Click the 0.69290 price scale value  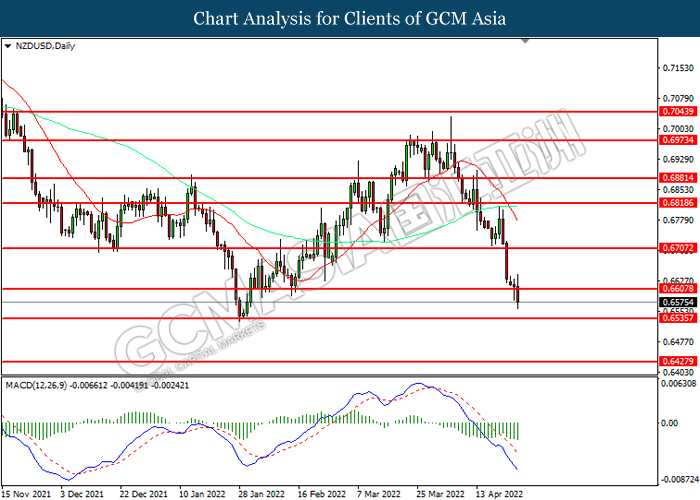point(678,159)
